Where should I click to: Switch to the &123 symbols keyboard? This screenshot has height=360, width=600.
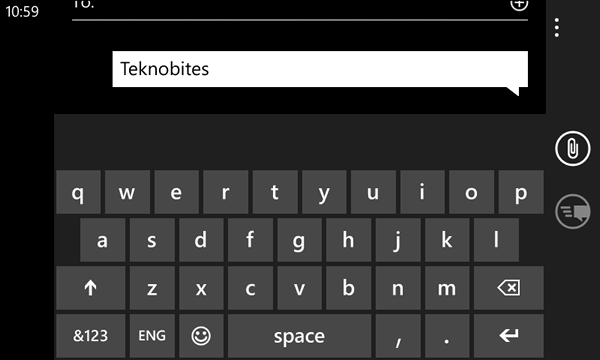coord(91,336)
